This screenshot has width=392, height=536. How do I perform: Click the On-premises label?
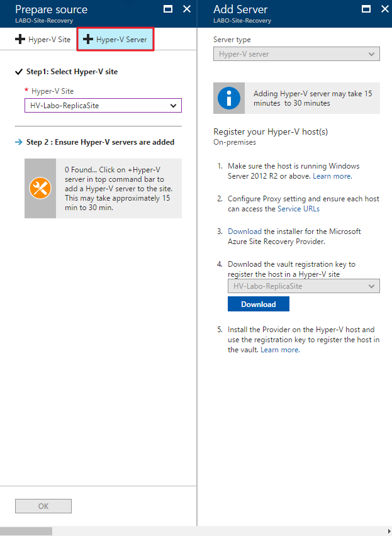pos(235,142)
